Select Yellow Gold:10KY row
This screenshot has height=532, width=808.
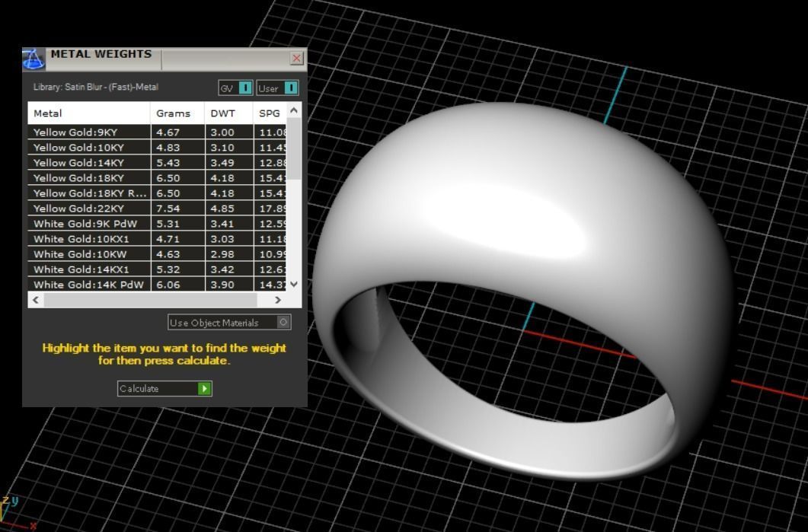coord(157,148)
